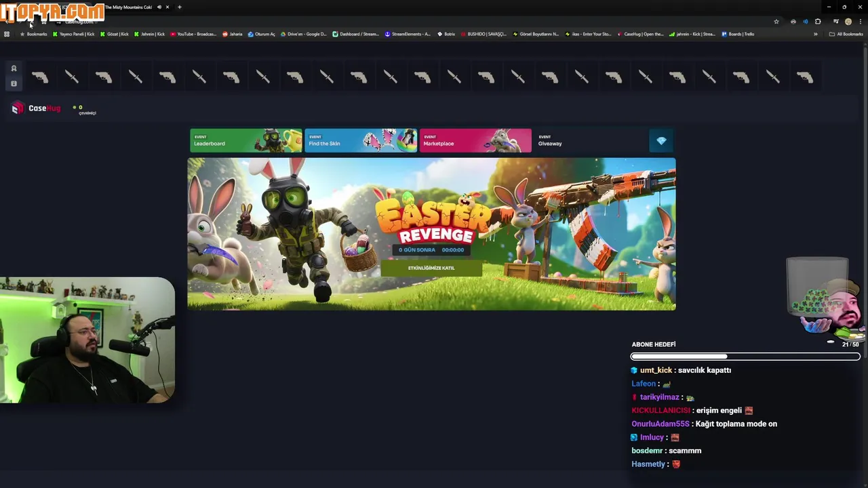Click the ETKİNLİĞİMİZE KATIL button
This screenshot has width=868, height=488.
click(431, 268)
